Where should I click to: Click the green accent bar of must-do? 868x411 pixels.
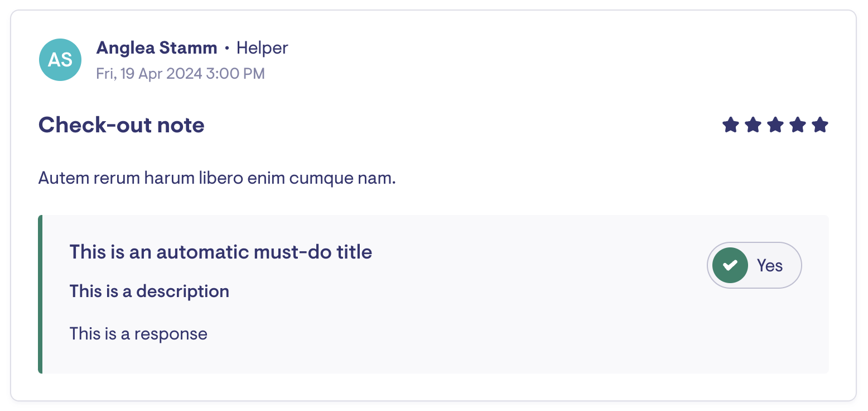point(40,294)
